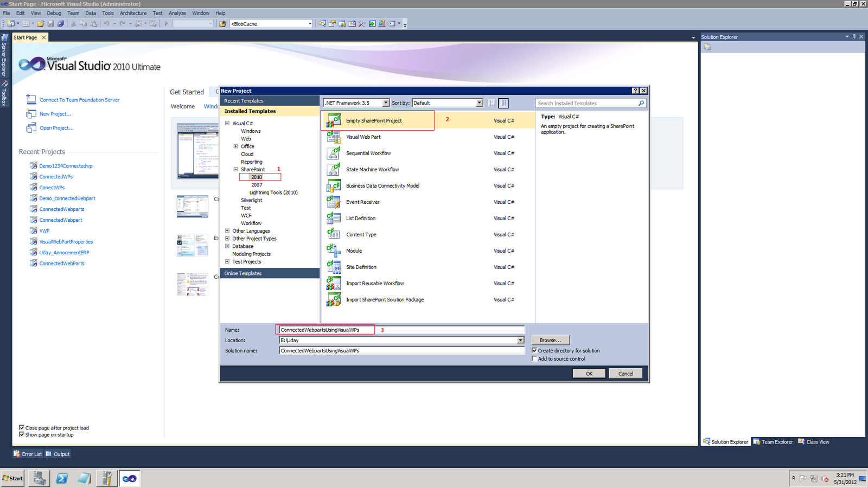Select the List Definition template icon
The height and width of the screenshot is (488, 868).
(333, 218)
